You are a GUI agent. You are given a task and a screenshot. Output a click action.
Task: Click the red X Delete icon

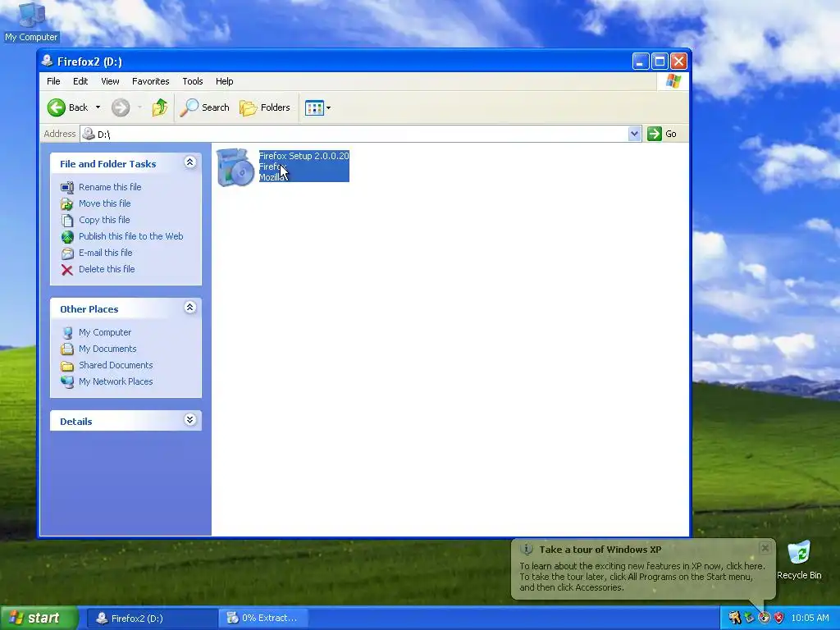67,270
